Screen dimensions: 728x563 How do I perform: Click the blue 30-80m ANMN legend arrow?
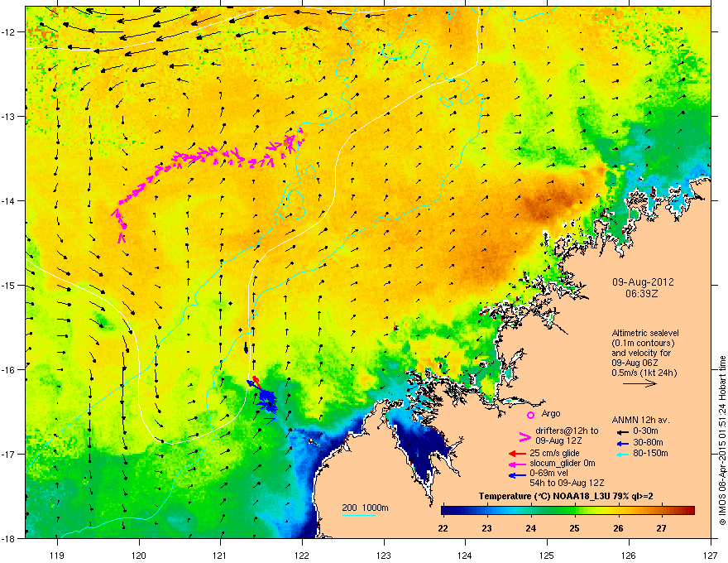click(623, 443)
